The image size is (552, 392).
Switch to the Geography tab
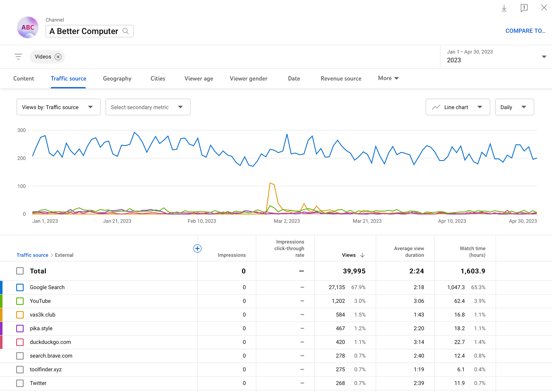pos(117,79)
